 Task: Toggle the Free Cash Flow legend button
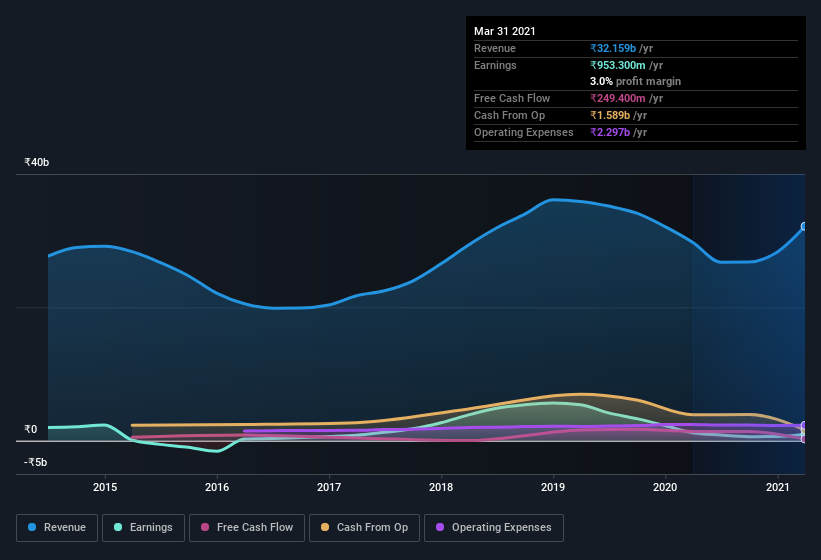[x=247, y=528]
